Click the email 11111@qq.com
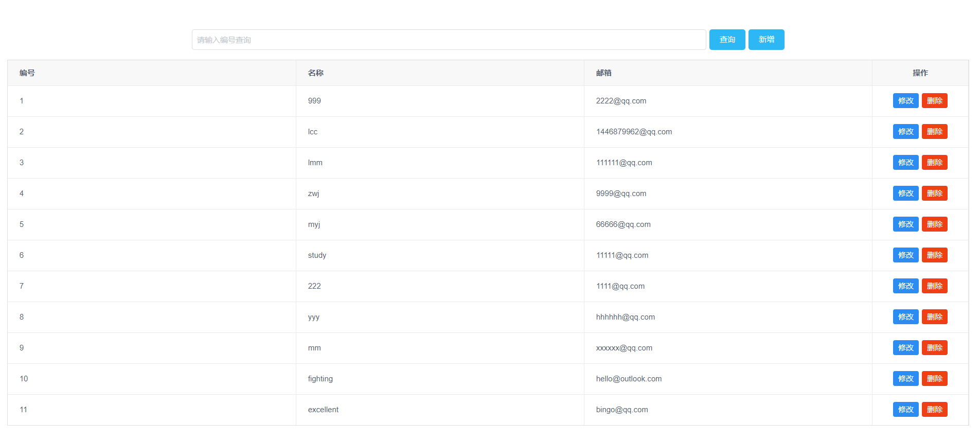This screenshot has width=980, height=440. pyautogui.click(x=622, y=255)
